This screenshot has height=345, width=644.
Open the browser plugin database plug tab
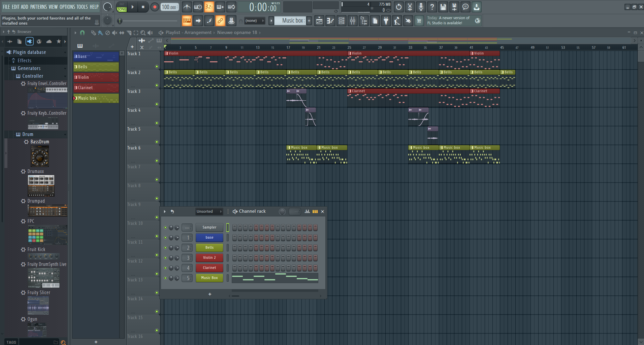coord(30,41)
